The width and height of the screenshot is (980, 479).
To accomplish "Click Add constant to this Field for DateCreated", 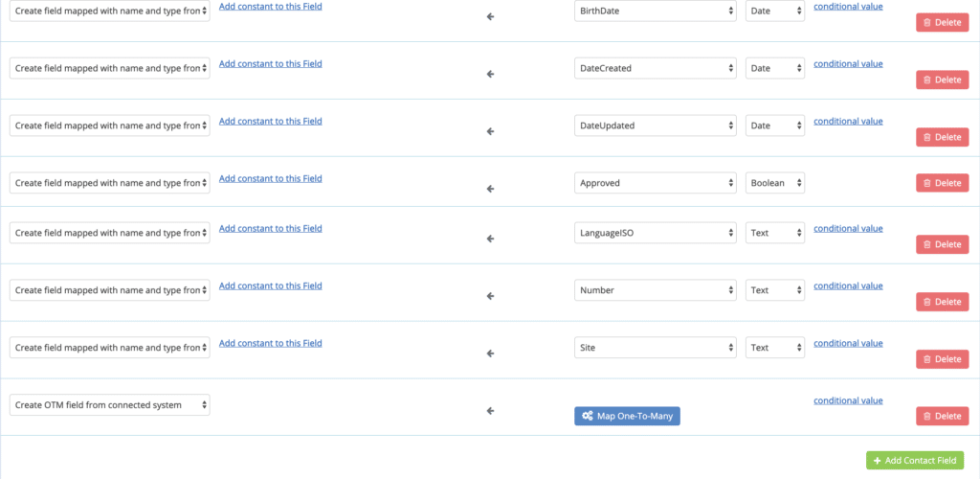I will click(271, 64).
